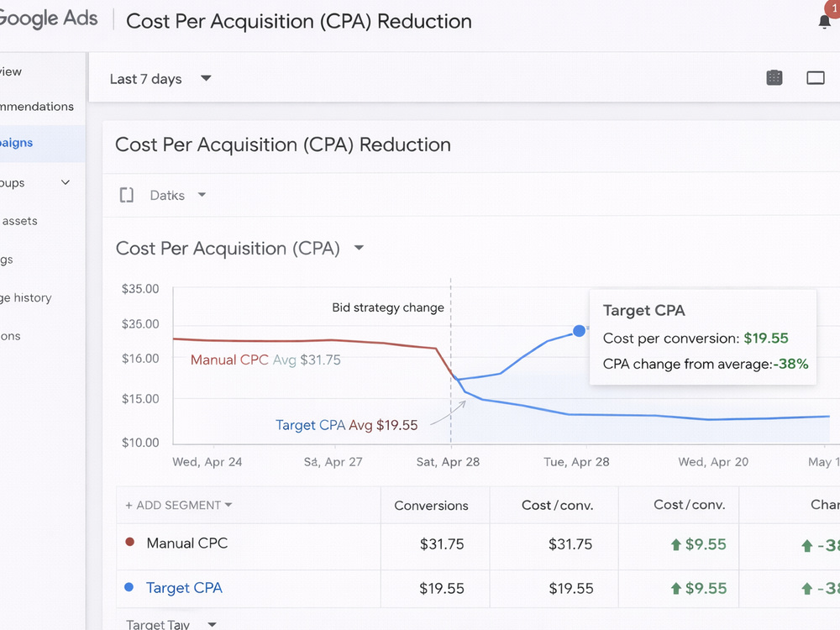This screenshot has height=630, width=840.
Task: Sort by the Conversions column header
Action: point(431,505)
